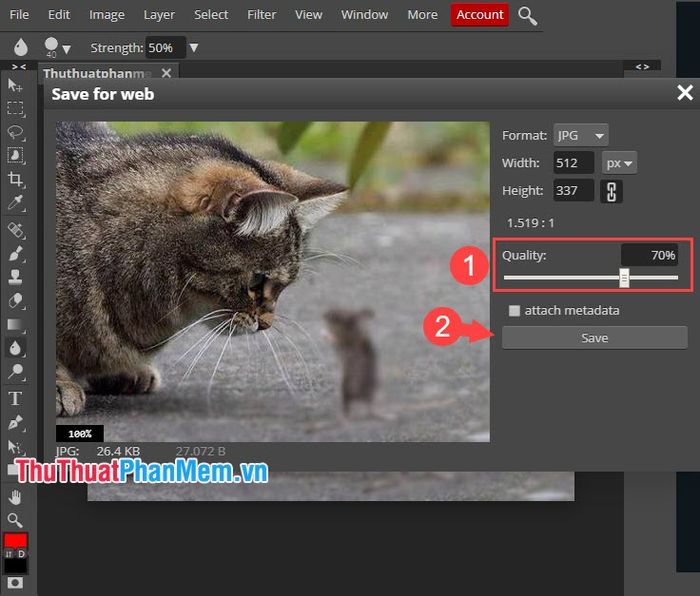Click the Save button
Viewport: 700px width, 596px height.
(x=595, y=338)
